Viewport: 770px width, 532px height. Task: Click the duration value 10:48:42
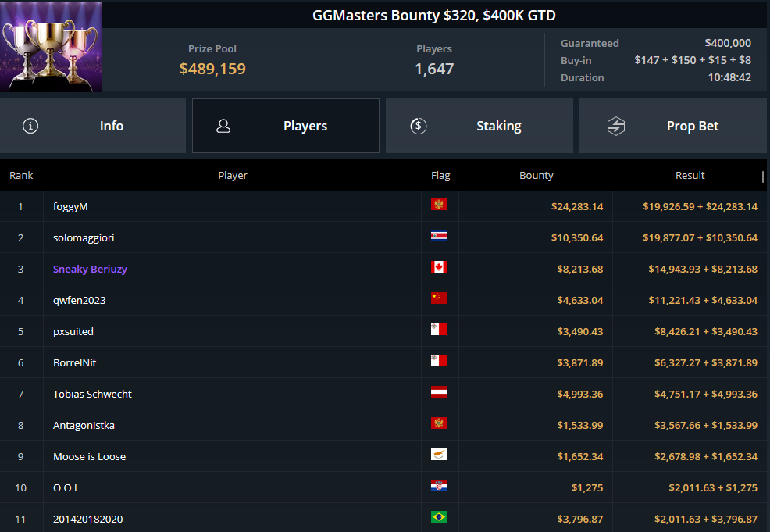pyautogui.click(x=729, y=77)
